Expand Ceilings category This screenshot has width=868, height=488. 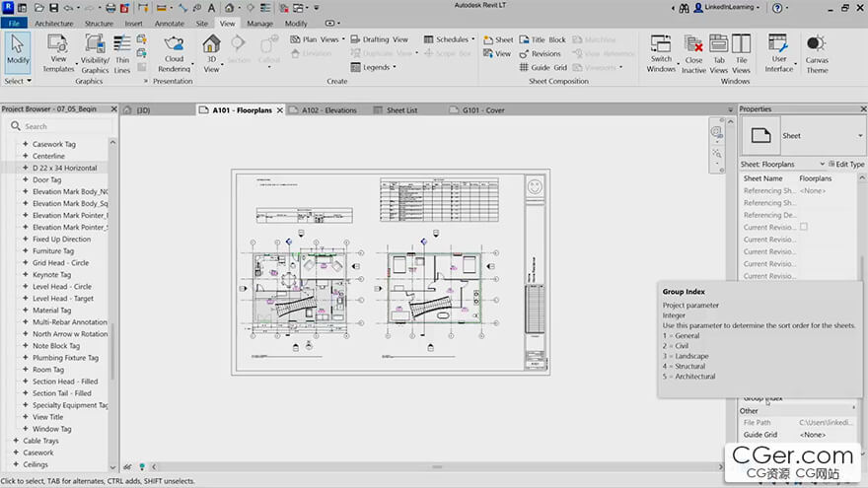click(x=16, y=464)
